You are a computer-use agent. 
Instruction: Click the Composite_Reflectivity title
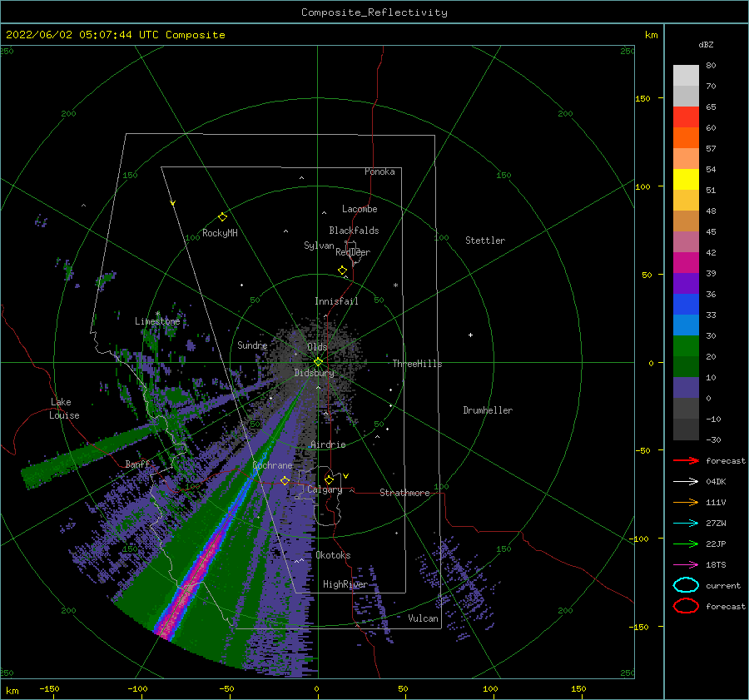[x=374, y=12]
